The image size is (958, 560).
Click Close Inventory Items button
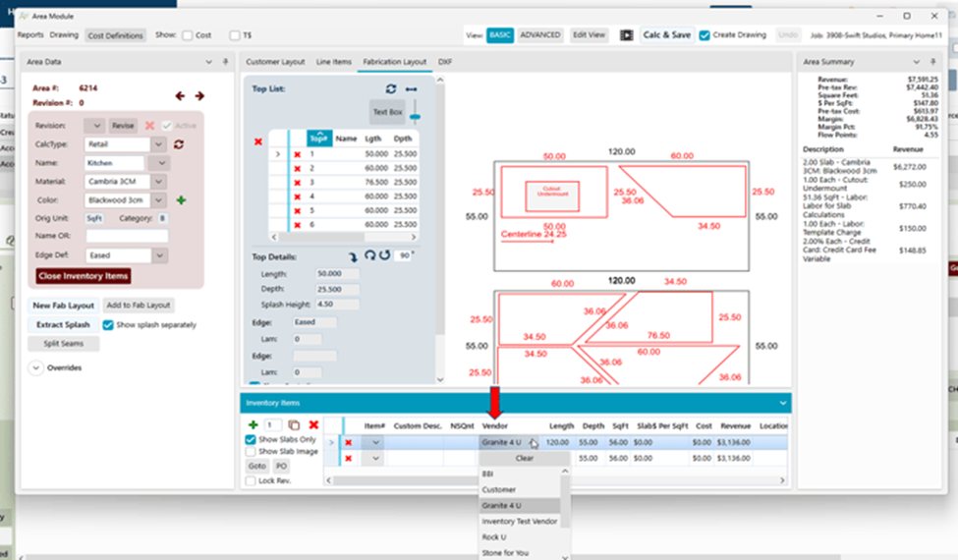coord(84,276)
